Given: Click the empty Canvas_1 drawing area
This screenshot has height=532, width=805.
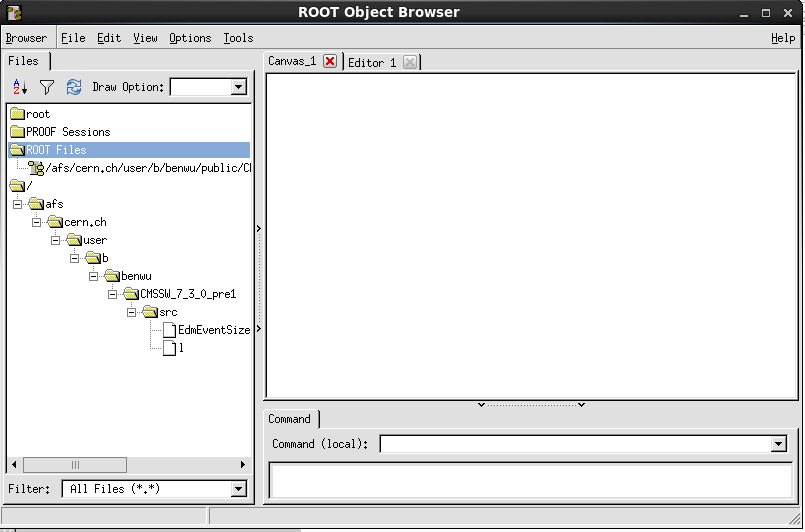Looking at the screenshot, I should (x=531, y=236).
